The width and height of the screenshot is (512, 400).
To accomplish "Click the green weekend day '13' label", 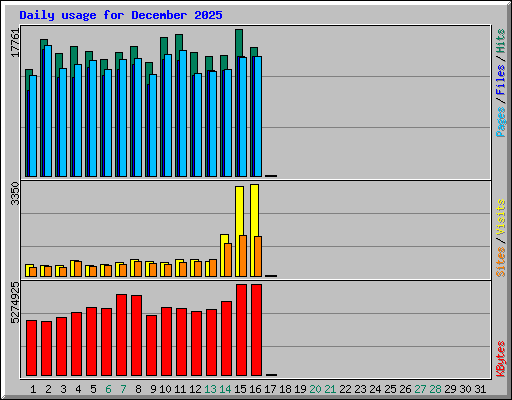I will pyautogui.click(x=210, y=389).
